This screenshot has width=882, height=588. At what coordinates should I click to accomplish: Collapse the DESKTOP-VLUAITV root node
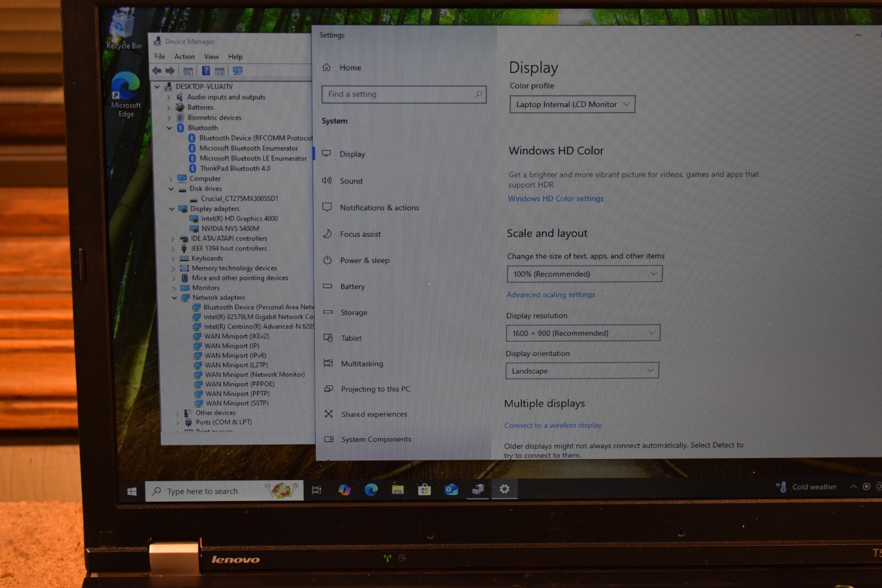pyautogui.click(x=158, y=87)
